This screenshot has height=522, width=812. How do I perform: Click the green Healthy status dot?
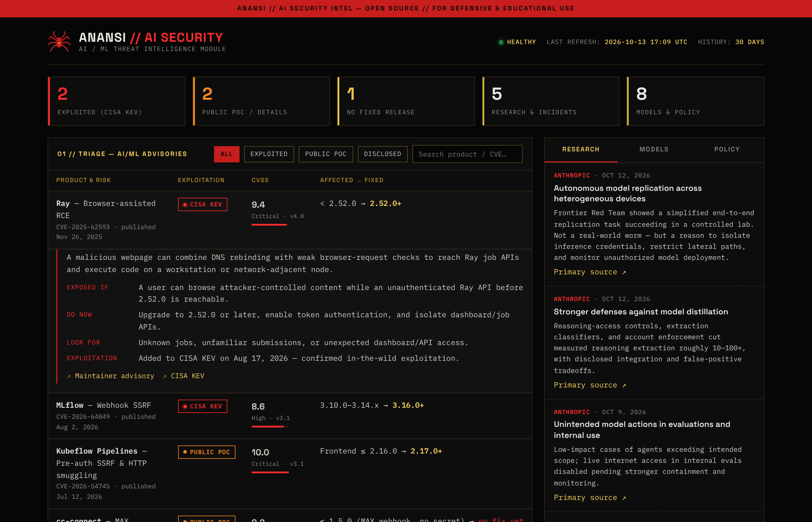(501, 42)
